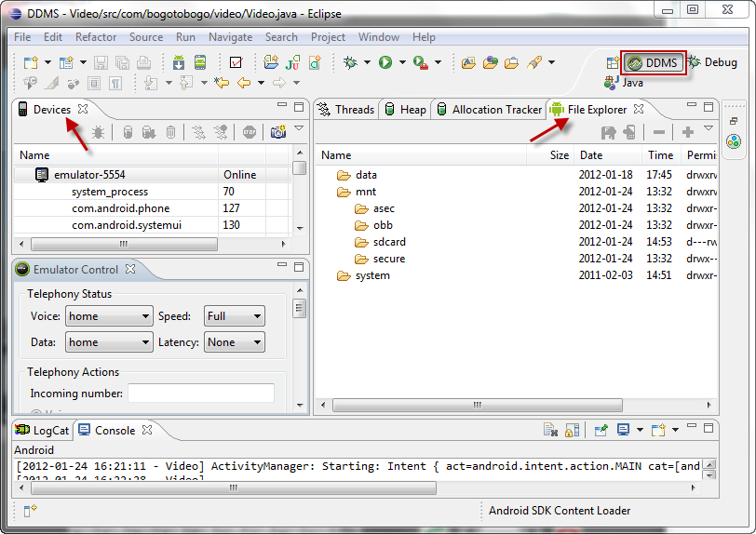Image resolution: width=756 pixels, height=534 pixels.
Task: Switch to the Heap tab
Action: pos(406,110)
